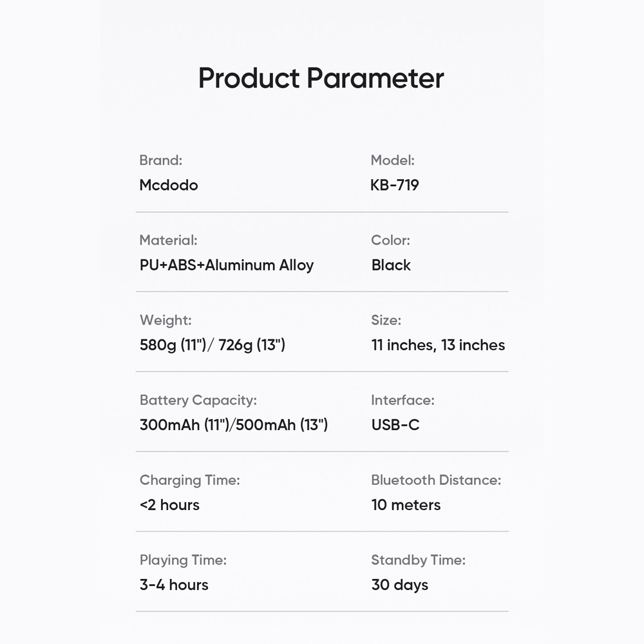
Task: Select PU+ABS+Aluminum Alloy text
Action: [227, 265]
